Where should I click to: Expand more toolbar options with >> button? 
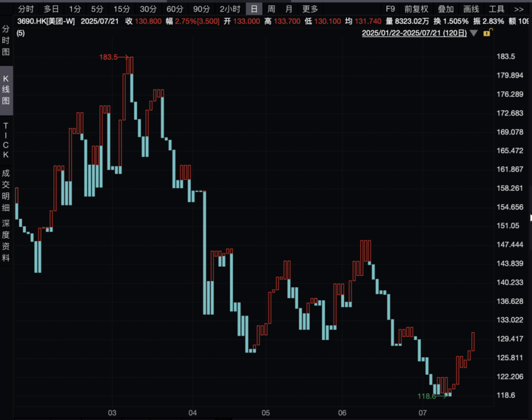pyautogui.click(x=519, y=9)
